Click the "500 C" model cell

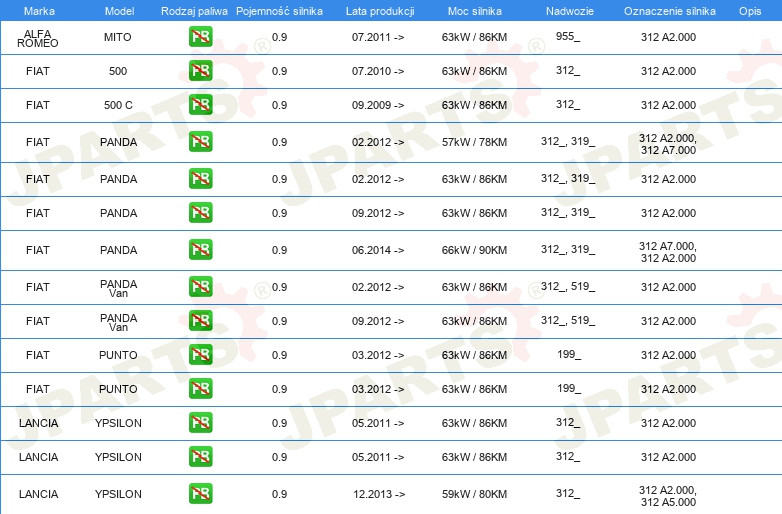click(x=118, y=105)
